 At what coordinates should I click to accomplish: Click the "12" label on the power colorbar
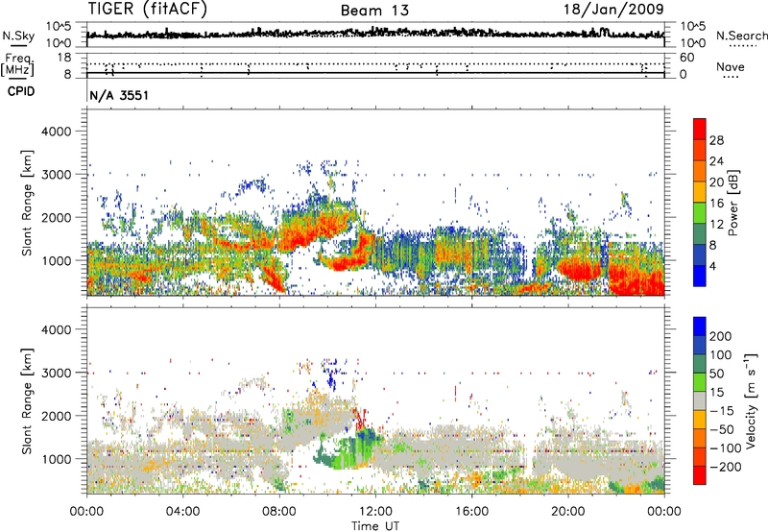point(716,225)
